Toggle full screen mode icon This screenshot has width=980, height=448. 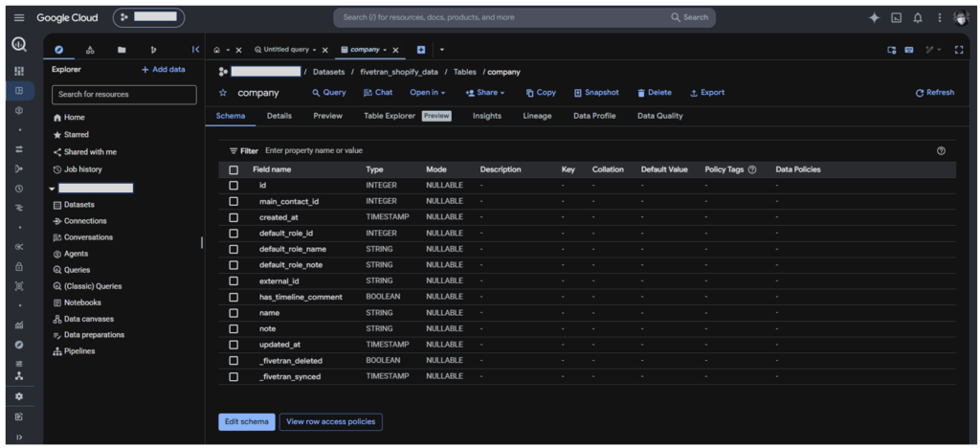(959, 50)
